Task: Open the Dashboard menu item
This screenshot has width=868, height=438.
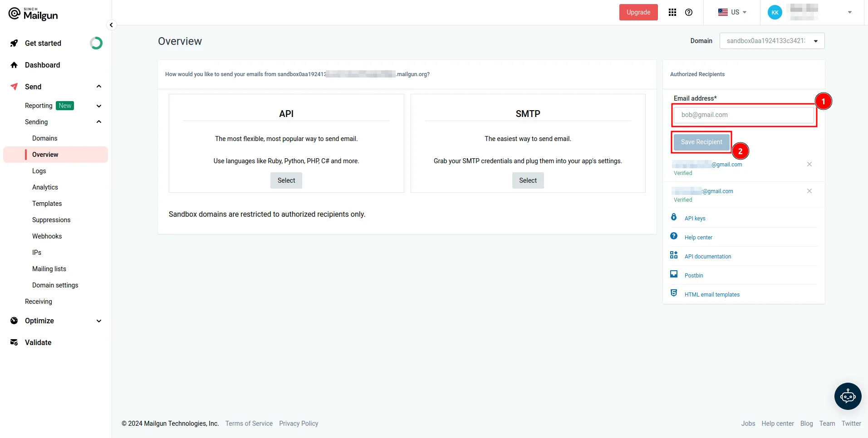Action: pos(43,65)
